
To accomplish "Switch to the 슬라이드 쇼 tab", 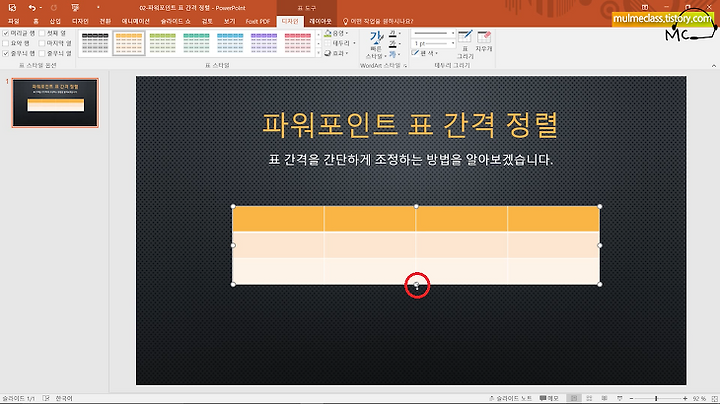I will [x=175, y=21].
